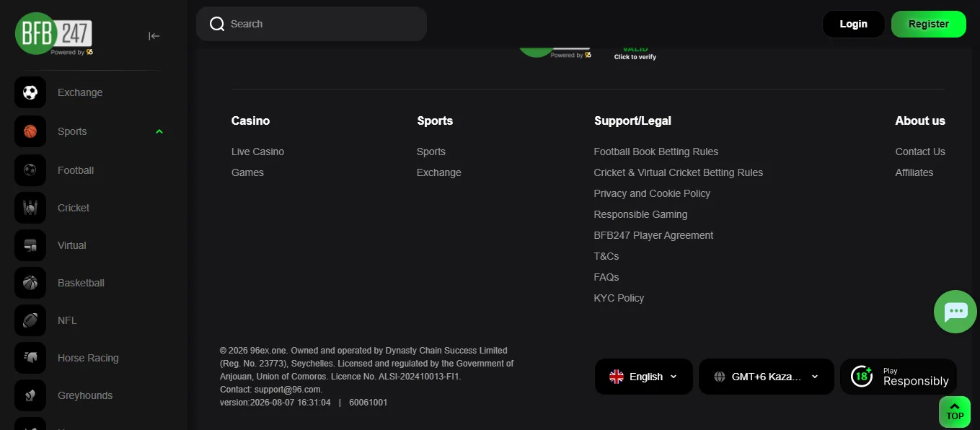Screen dimensions: 980x430
Task: Collapse the sidebar with arrow icon
Action: coord(154,36)
